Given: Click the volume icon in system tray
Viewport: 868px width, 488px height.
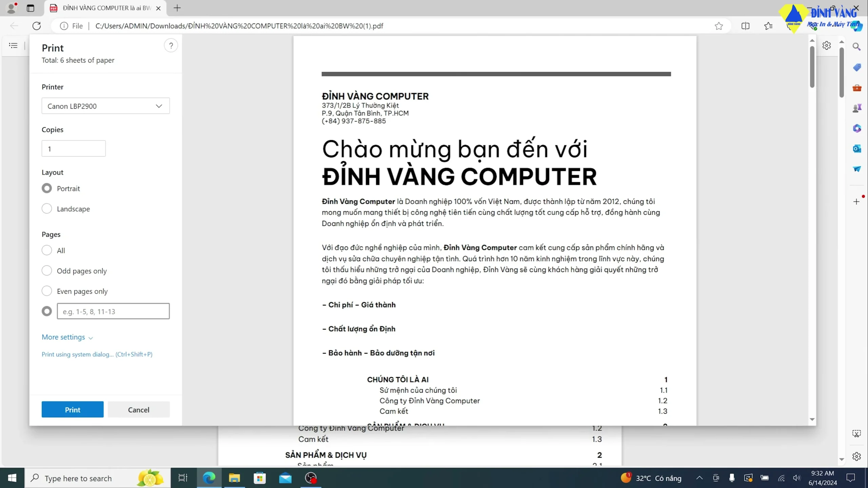Looking at the screenshot, I should point(797,478).
